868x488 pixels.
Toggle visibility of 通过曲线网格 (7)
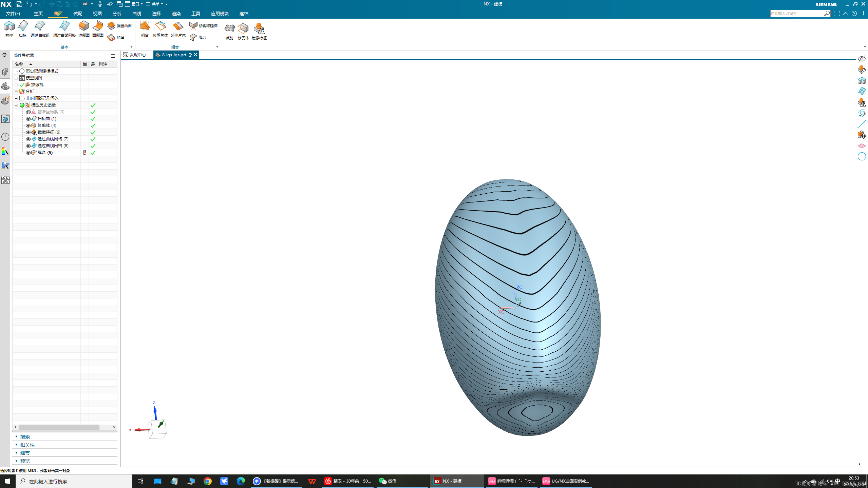click(28, 139)
